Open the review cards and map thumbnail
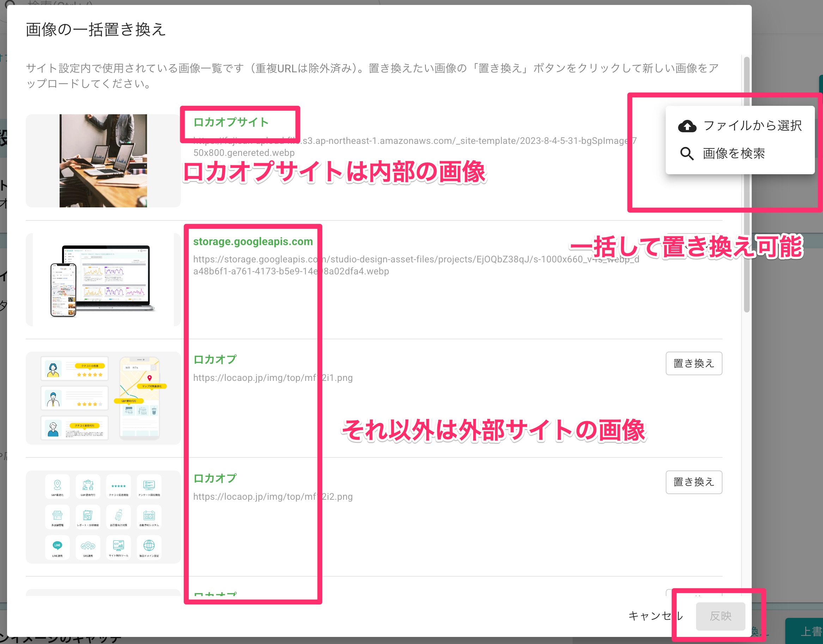This screenshot has width=823, height=644. pos(103,398)
